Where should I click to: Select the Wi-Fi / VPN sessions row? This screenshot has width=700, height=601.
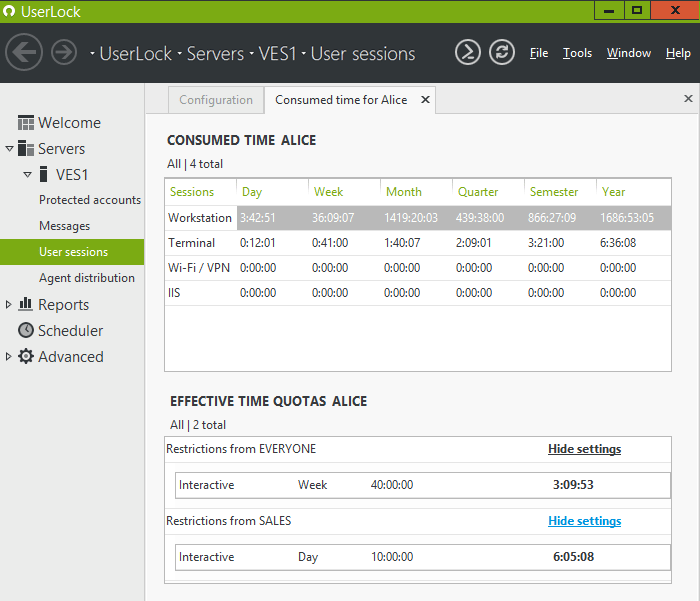(x=418, y=268)
